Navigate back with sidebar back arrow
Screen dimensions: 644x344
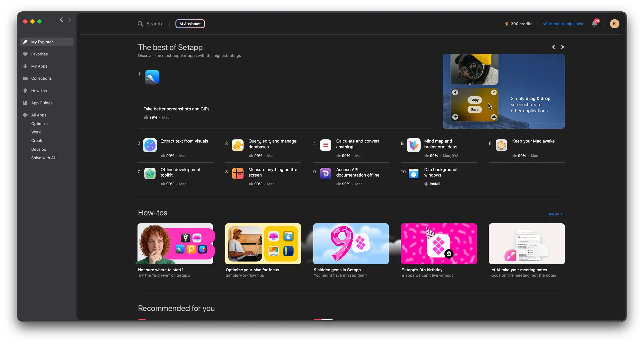pos(61,20)
